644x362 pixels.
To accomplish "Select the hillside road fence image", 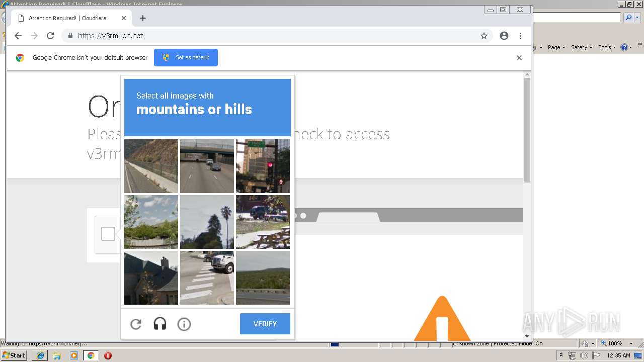I will (x=151, y=166).
